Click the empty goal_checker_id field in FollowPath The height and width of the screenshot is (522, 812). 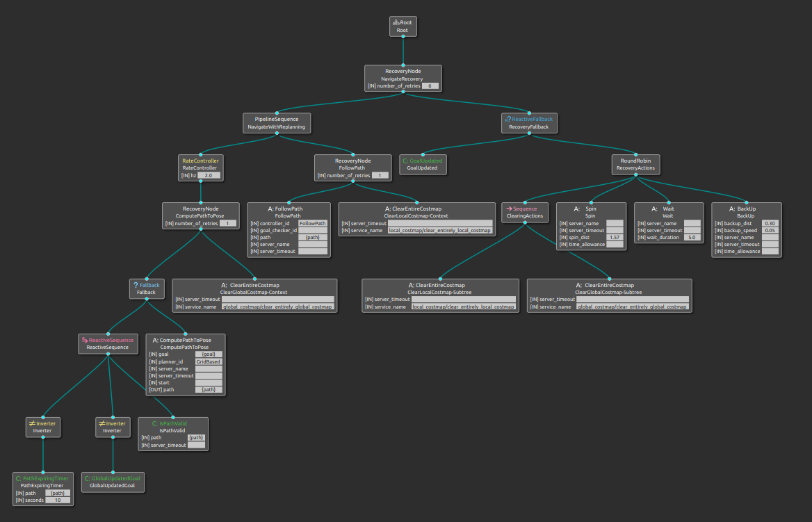313,231
